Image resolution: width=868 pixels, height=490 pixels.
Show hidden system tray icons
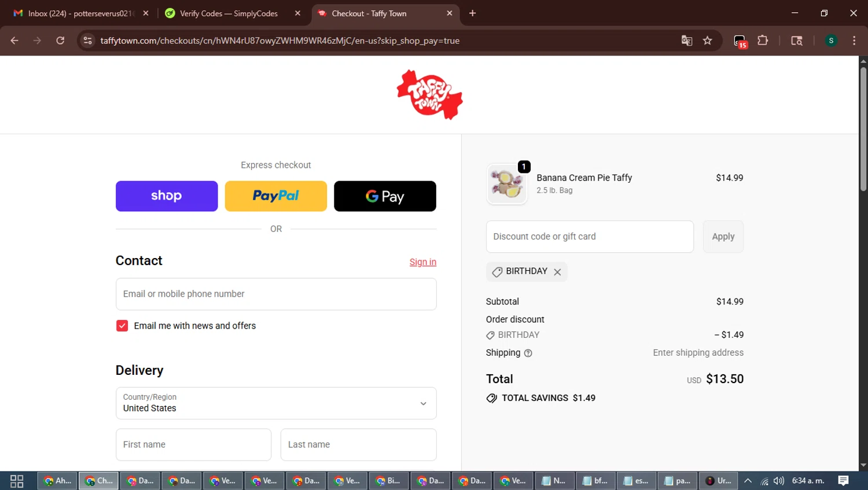[748, 481]
